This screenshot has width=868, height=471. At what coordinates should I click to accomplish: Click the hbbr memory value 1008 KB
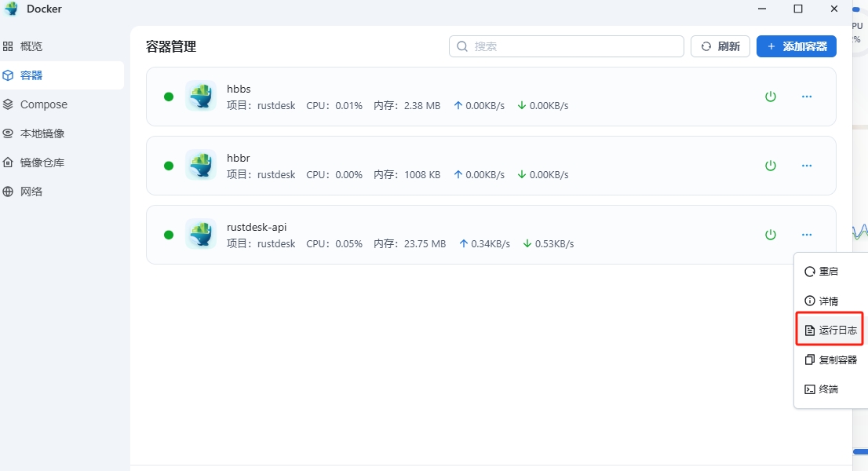tap(422, 175)
